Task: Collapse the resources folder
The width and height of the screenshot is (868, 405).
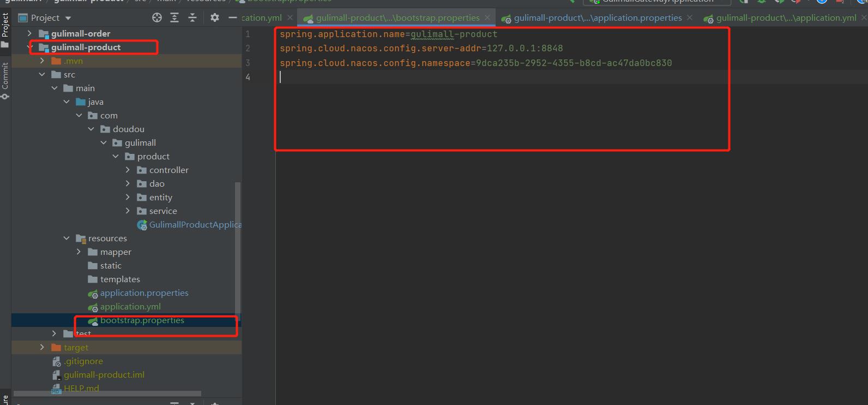Action: tap(67, 239)
